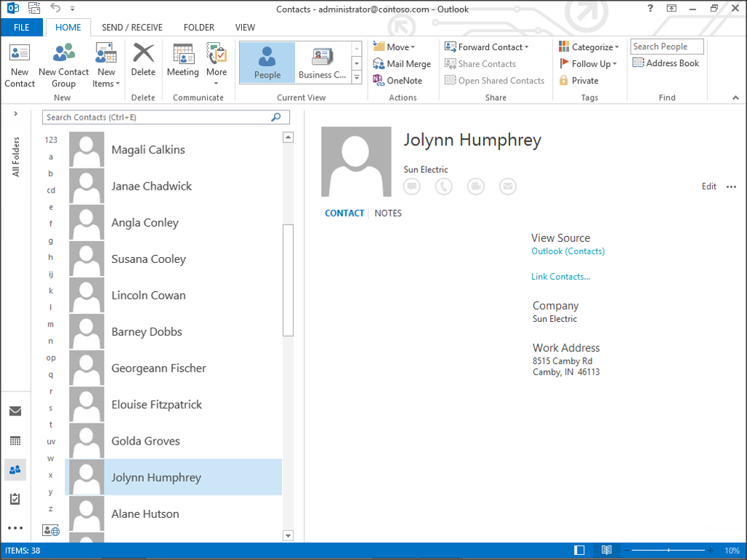Expand the All Folders pane

click(16, 114)
